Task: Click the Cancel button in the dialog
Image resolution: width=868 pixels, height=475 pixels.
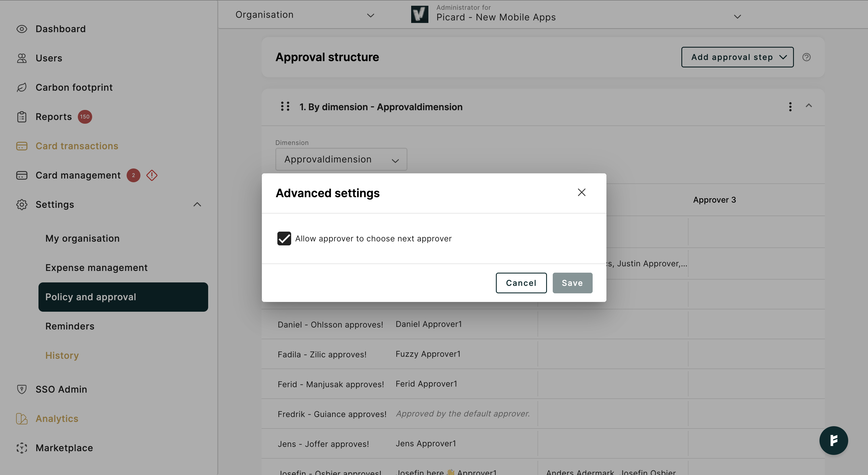Action: [x=521, y=283]
